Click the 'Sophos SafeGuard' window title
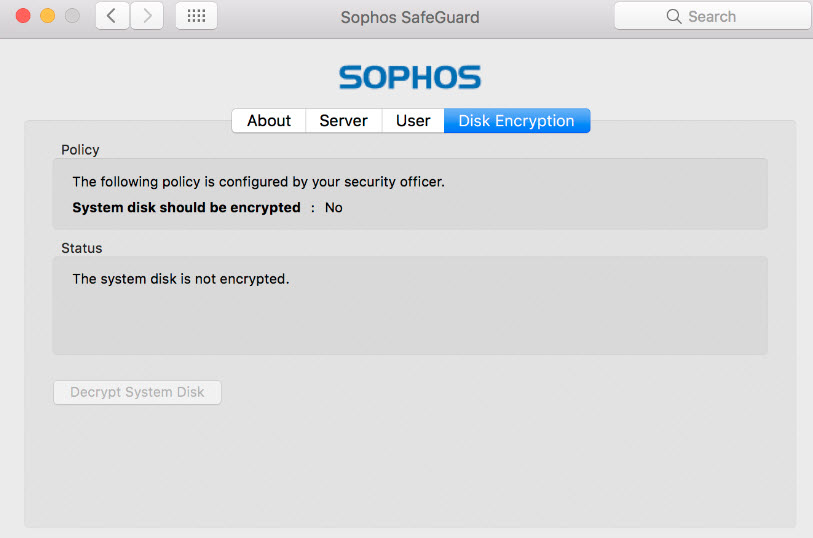Viewport: 813px width, 538px height. click(x=410, y=17)
